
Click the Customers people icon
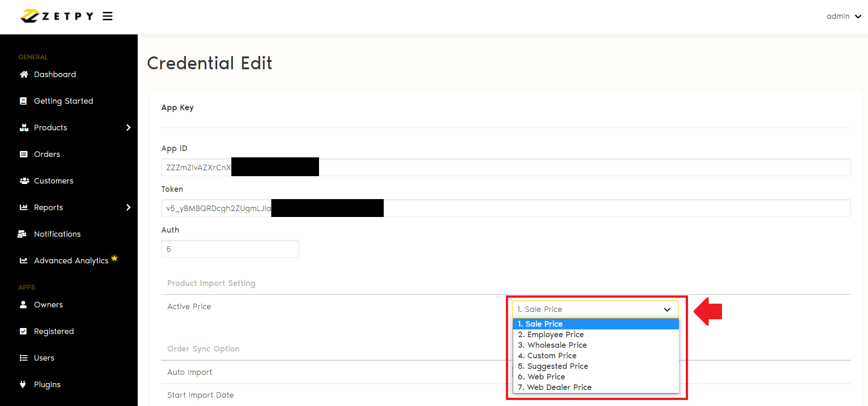click(24, 181)
